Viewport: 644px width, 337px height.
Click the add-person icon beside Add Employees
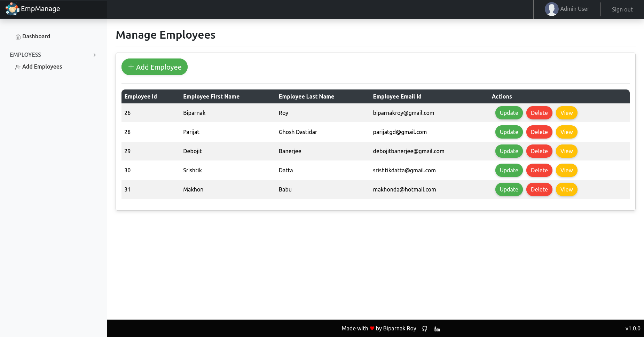pyautogui.click(x=18, y=67)
